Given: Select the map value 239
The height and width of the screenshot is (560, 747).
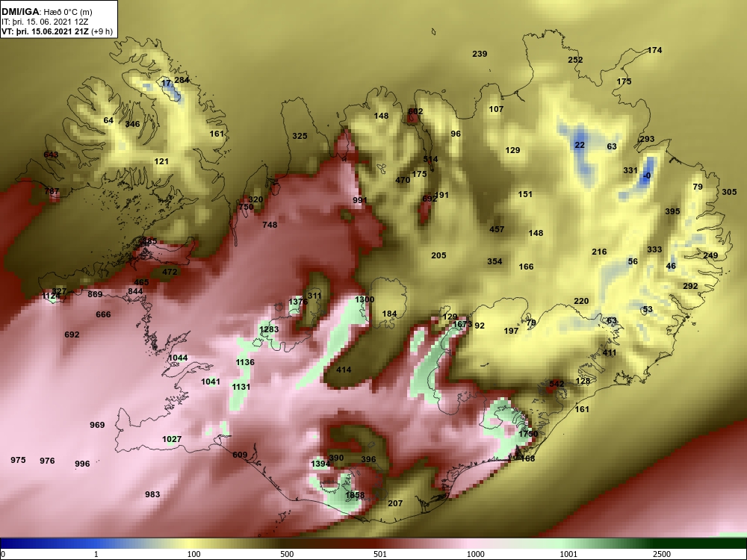Looking at the screenshot, I should pos(480,54).
